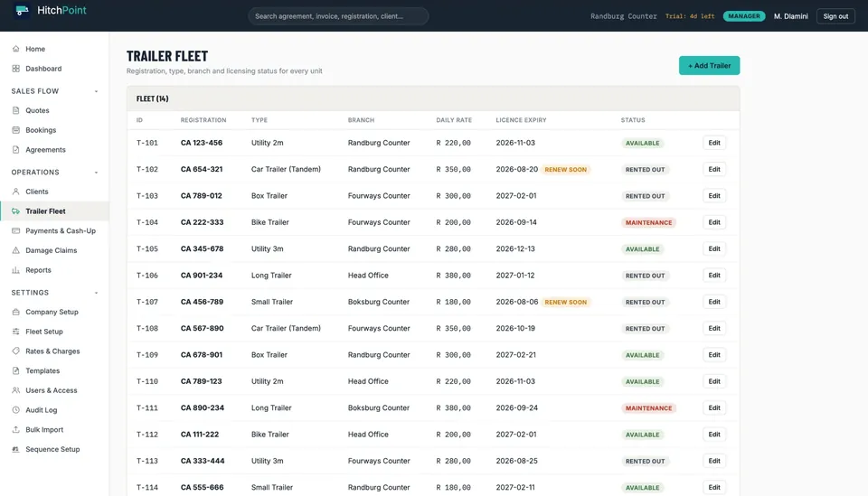Edit trailer T-107 Small Trailer

(x=714, y=302)
